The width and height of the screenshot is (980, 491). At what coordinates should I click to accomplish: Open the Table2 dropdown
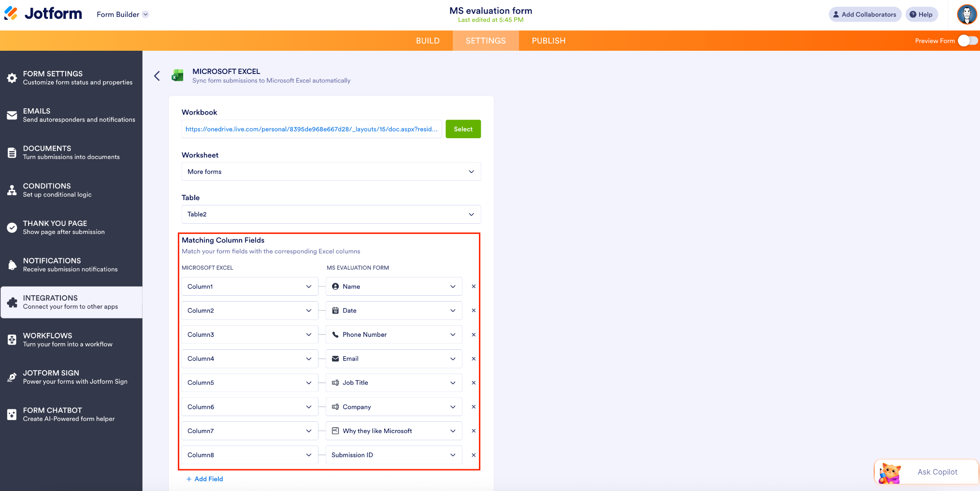pos(331,214)
